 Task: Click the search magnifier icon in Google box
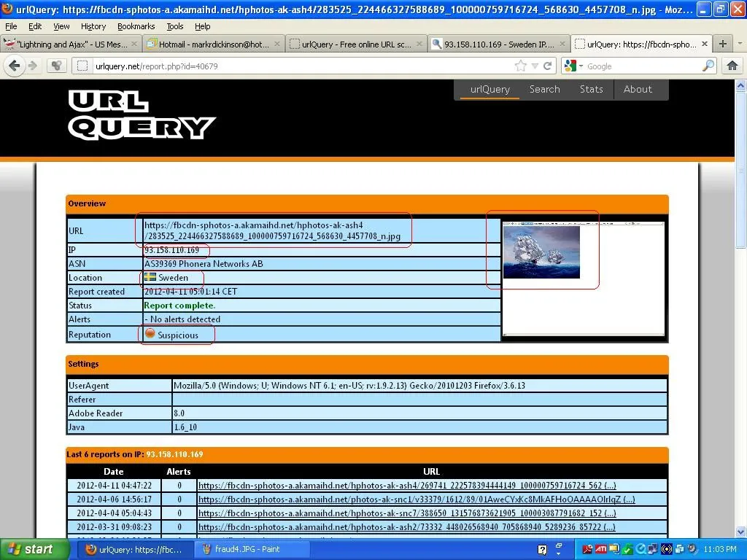coord(708,66)
